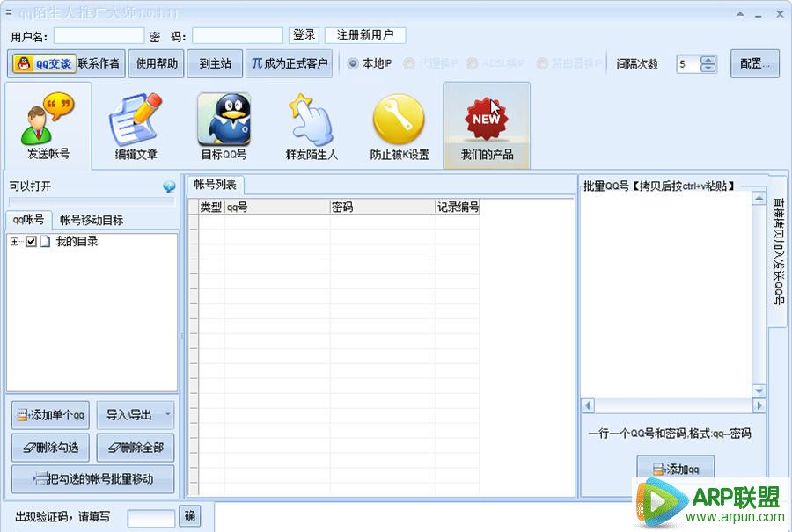Click the blue help bubble icon
The image size is (792, 532).
pyautogui.click(x=169, y=186)
